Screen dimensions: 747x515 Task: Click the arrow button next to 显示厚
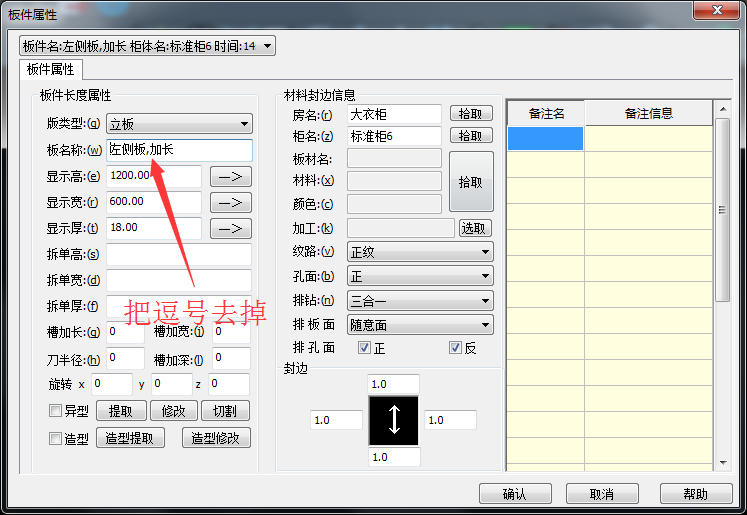pyautogui.click(x=230, y=229)
